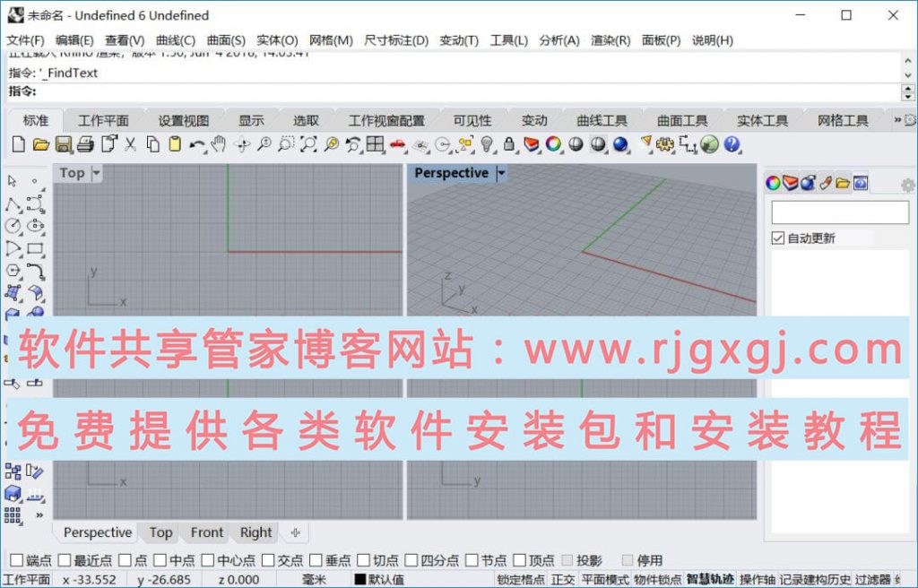Click the blue Help question mark icon

tap(732, 144)
